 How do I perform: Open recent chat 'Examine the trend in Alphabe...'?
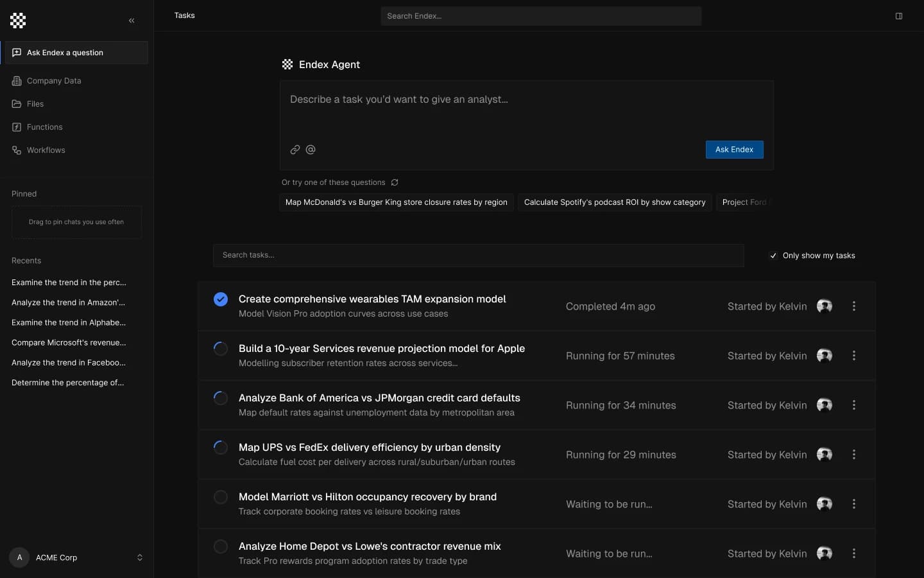(x=69, y=322)
